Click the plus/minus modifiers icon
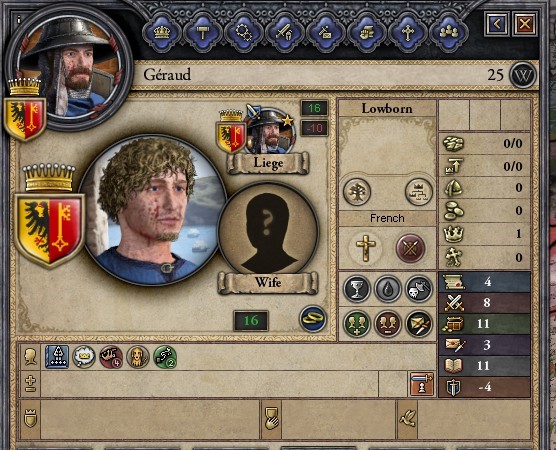Screen dimensions: 556x450 pyautogui.click(x=30, y=384)
